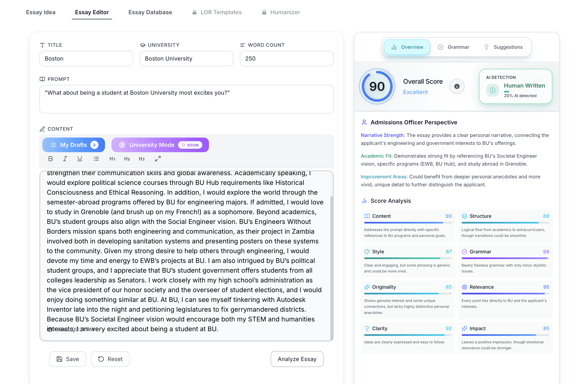588x384 pixels.
Task: Click the Word Count input field
Action: 287,59
